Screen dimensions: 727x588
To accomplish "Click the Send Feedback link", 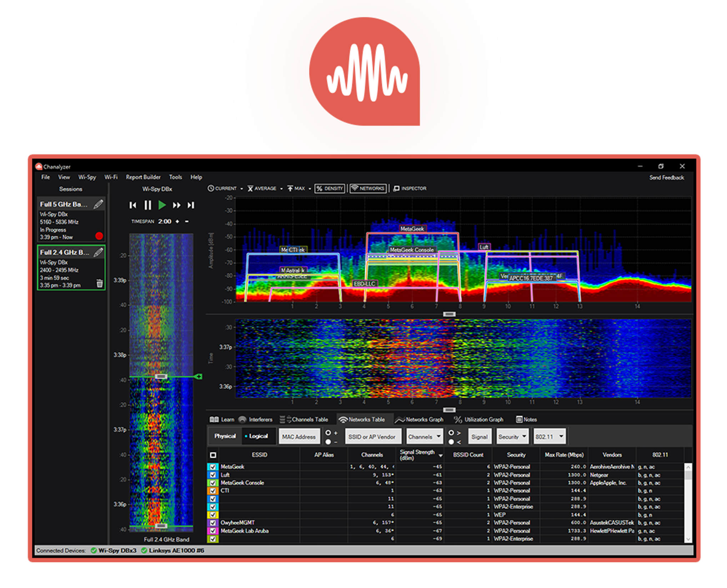I will (x=666, y=178).
